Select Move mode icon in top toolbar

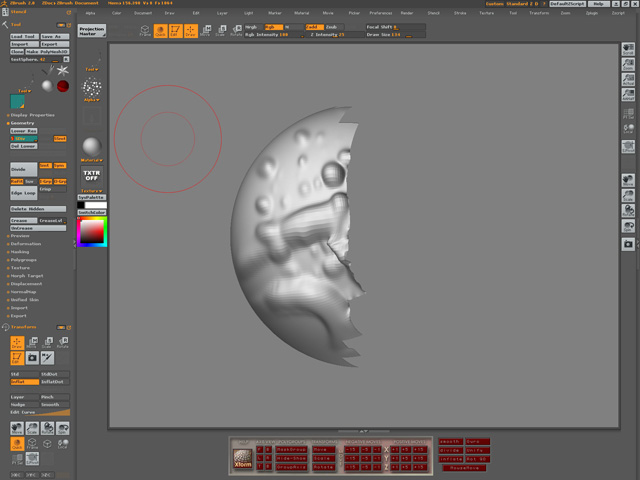coord(205,31)
